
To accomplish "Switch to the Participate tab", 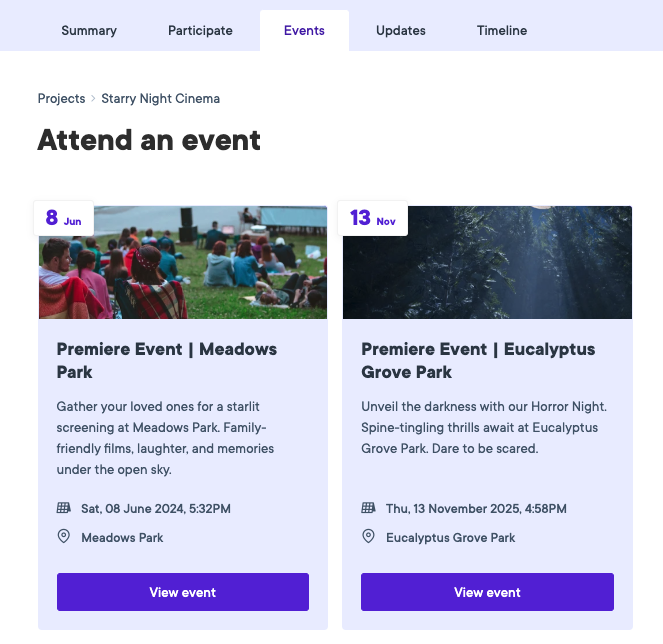I will tap(200, 30).
